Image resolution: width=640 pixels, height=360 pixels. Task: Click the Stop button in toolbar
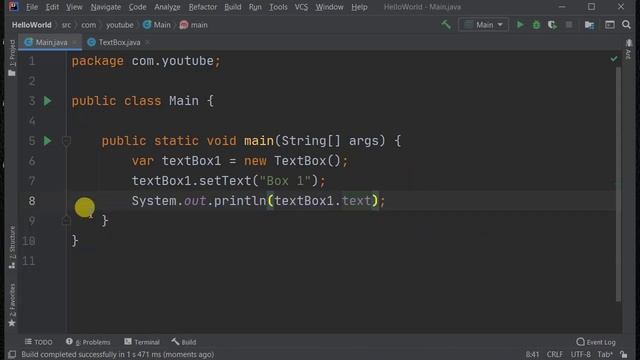[x=569, y=25]
